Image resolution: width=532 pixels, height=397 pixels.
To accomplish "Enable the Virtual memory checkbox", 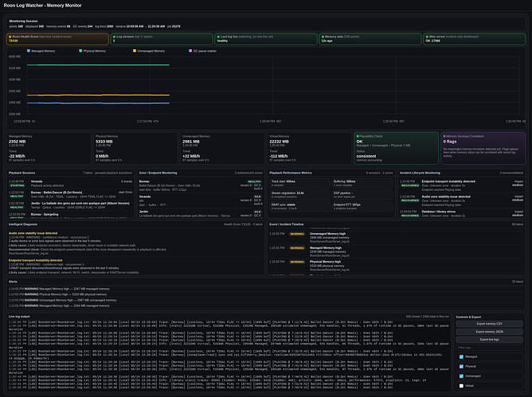I will 461,386.
